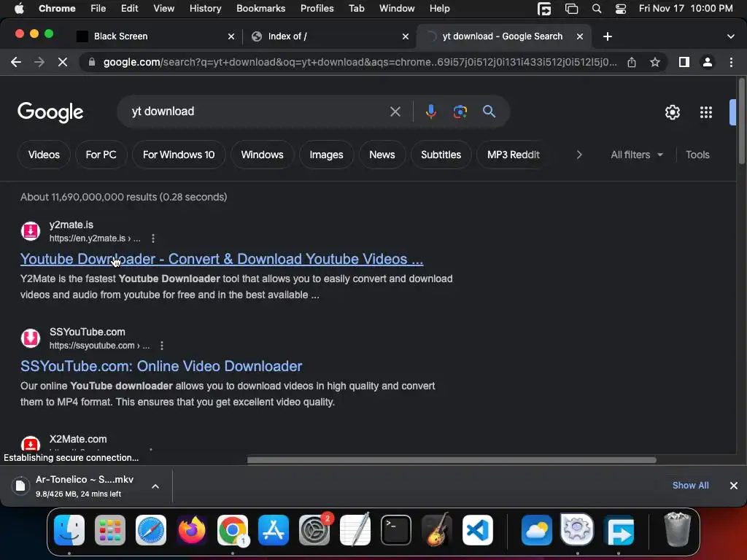Click the vertical page scrollbar
Screen dimensions: 747x560
(741, 122)
